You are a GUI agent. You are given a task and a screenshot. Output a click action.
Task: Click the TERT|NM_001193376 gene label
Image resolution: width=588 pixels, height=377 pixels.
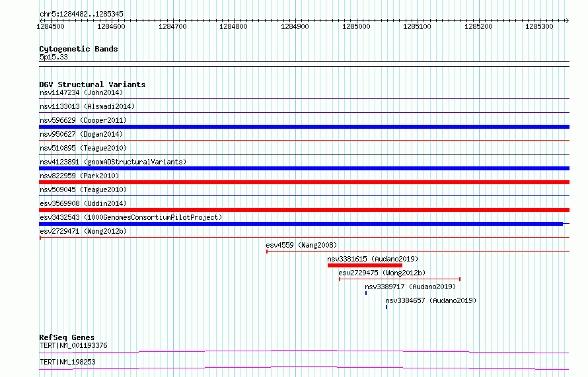click(73, 345)
